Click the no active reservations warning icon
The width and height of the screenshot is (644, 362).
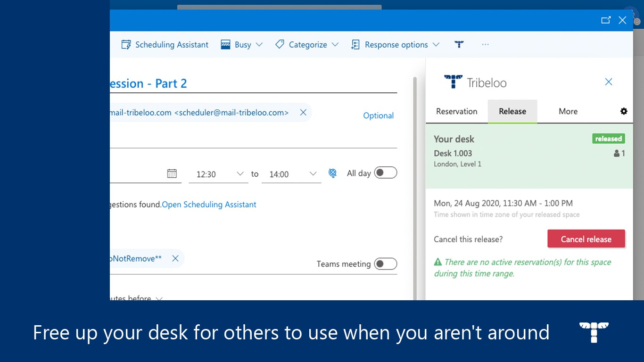pyautogui.click(x=438, y=262)
